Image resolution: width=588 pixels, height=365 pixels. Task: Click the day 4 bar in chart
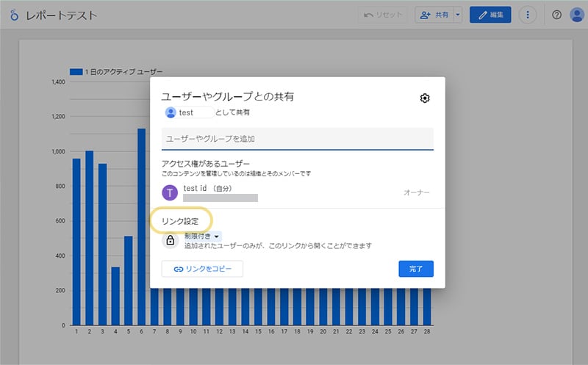(115, 296)
